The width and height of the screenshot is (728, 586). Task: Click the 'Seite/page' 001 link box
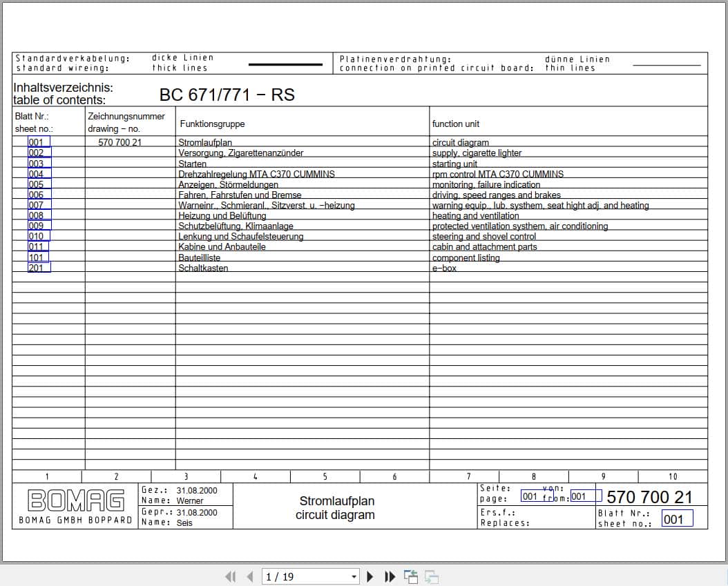coord(536,496)
